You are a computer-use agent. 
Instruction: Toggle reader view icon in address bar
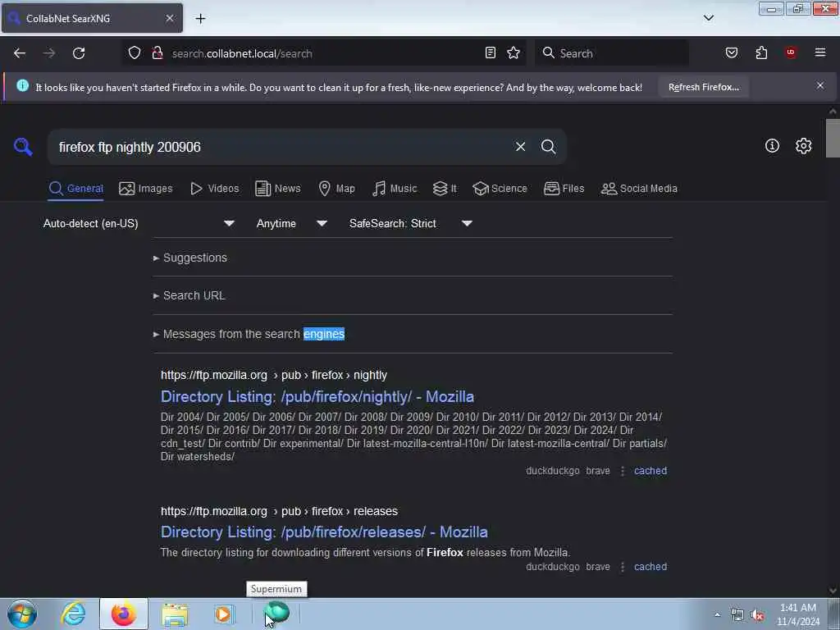click(x=491, y=52)
